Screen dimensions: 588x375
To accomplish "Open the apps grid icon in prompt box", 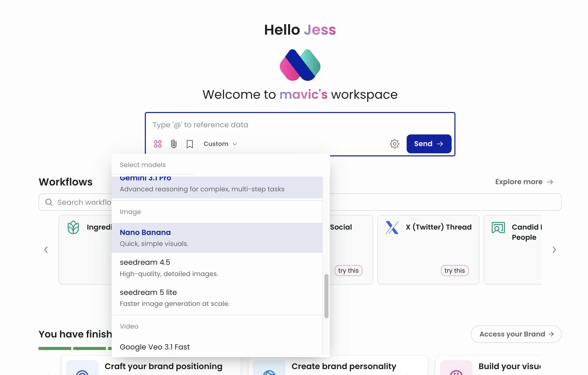I will tap(158, 144).
